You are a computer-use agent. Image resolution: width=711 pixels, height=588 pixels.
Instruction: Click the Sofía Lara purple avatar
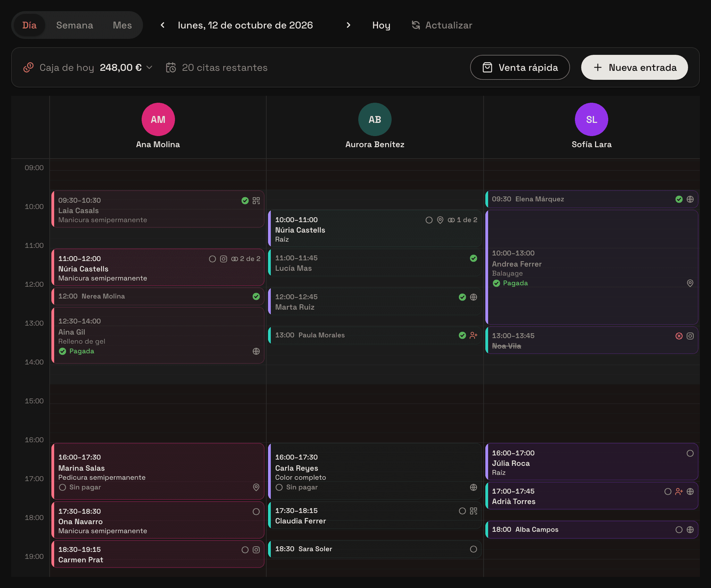(592, 119)
